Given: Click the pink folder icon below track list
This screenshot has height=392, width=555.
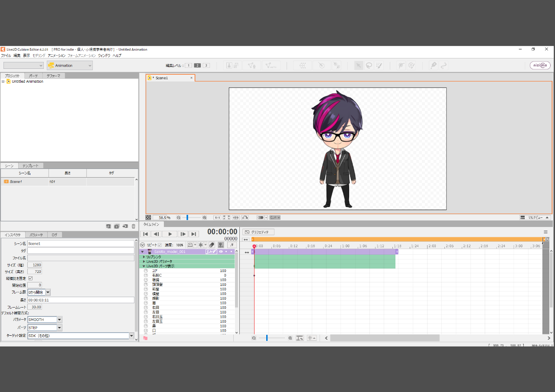Looking at the screenshot, I should pos(145,338).
